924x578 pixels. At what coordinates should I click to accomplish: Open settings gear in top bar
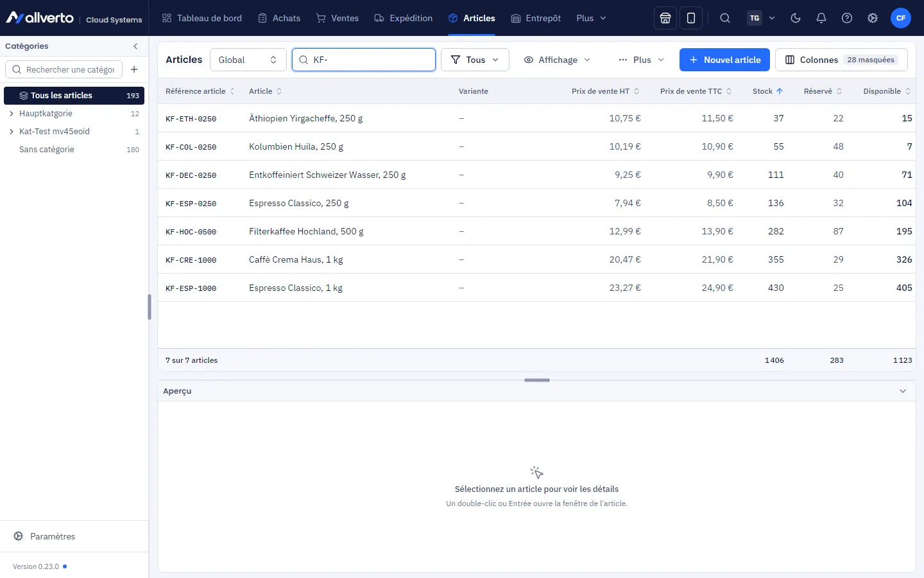873,18
